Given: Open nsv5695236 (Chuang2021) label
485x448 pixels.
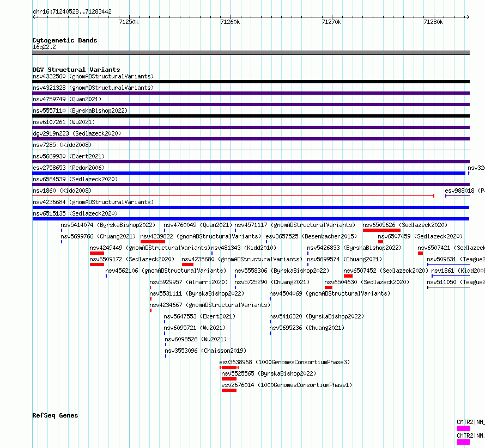Looking at the screenshot, I should coord(307,328).
